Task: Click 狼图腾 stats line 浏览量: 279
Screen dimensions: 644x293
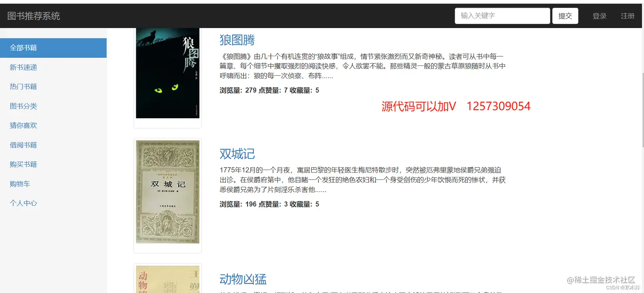Action: [269, 90]
